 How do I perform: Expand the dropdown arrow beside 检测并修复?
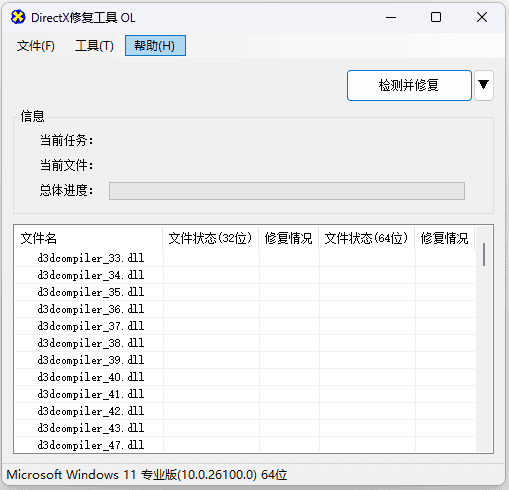[484, 85]
